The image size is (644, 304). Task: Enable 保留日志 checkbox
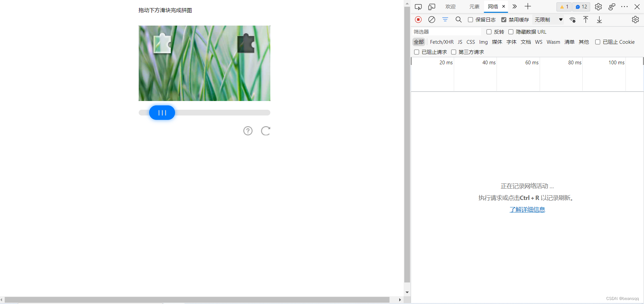(470, 20)
